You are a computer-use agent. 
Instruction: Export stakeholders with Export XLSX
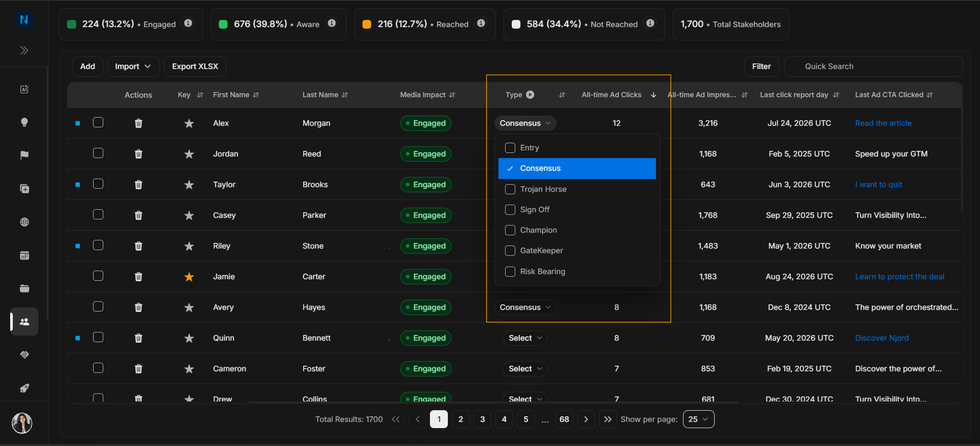pyautogui.click(x=195, y=66)
